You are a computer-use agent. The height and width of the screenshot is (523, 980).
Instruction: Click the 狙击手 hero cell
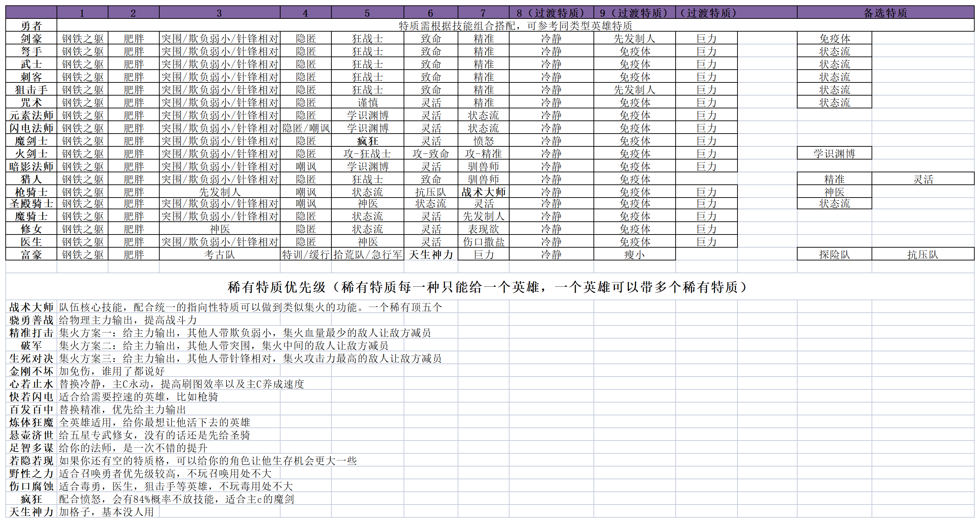(x=31, y=90)
